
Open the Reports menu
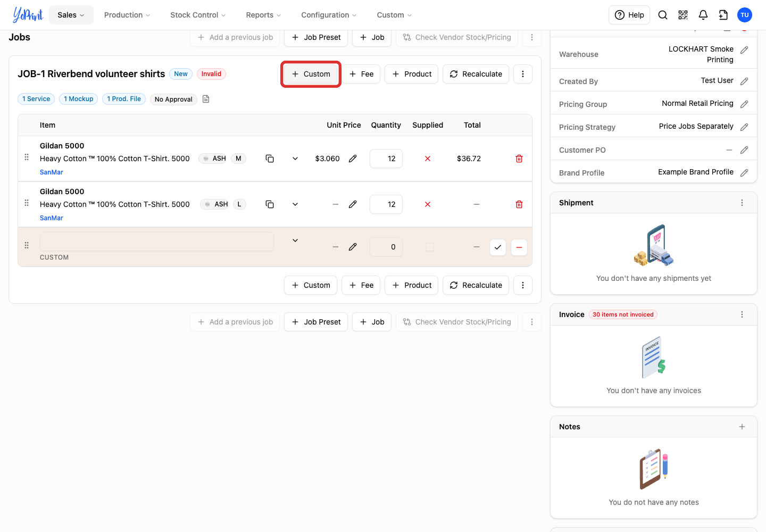263,15
